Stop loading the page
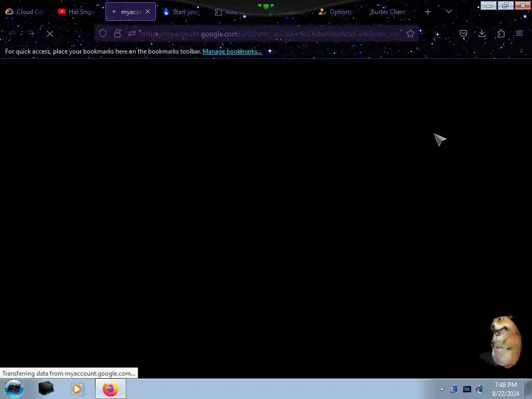The image size is (532, 399). [x=50, y=34]
